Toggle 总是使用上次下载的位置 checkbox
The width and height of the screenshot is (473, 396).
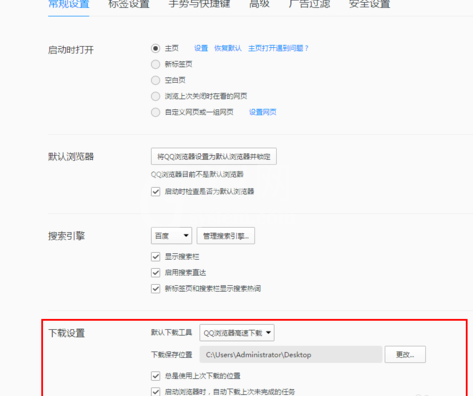[x=156, y=376]
